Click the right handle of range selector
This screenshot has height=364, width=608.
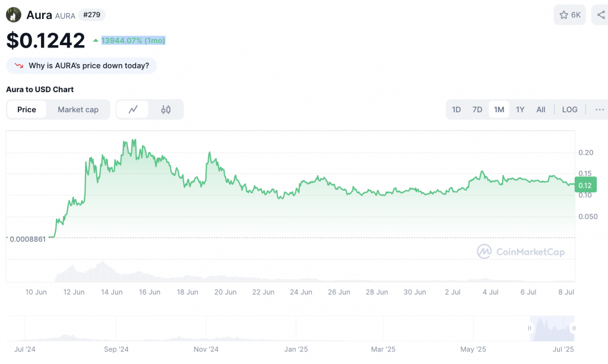click(x=574, y=328)
